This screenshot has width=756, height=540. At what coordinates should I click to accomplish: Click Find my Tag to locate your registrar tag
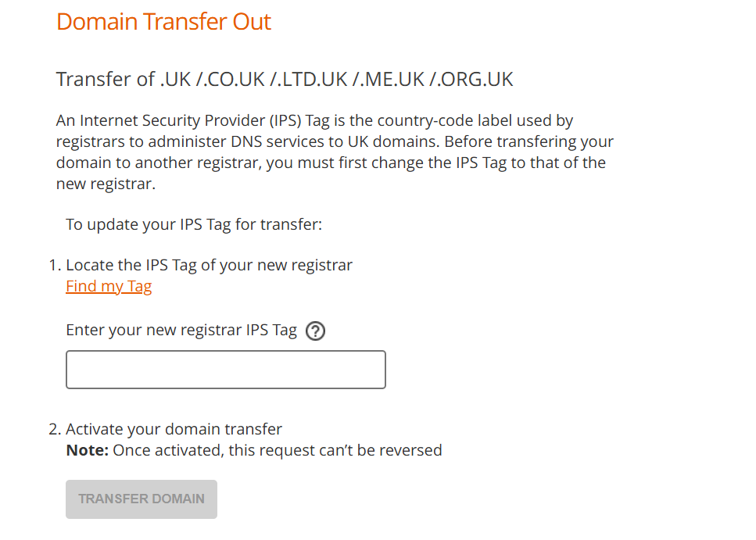(x=109, y=286)
